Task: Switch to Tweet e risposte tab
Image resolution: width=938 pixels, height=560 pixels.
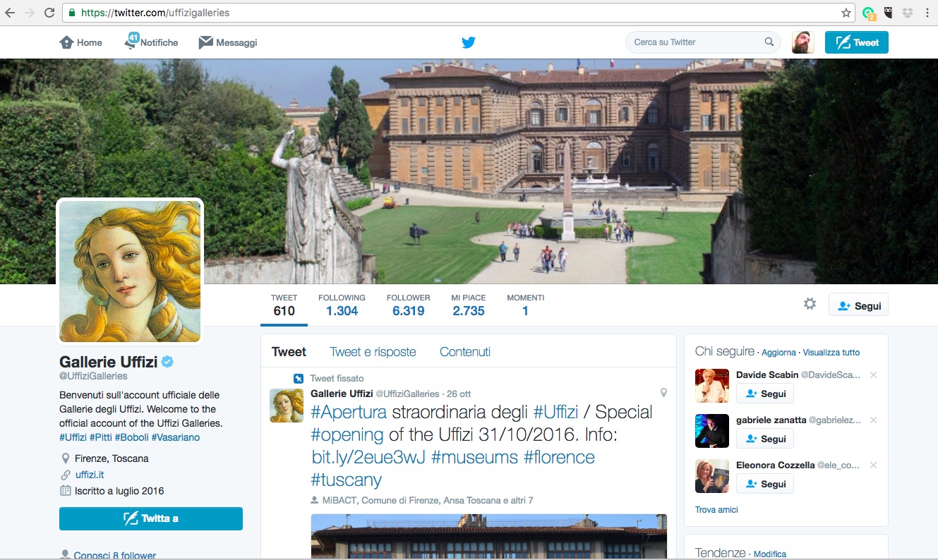Action: click(x=373, y=352)
